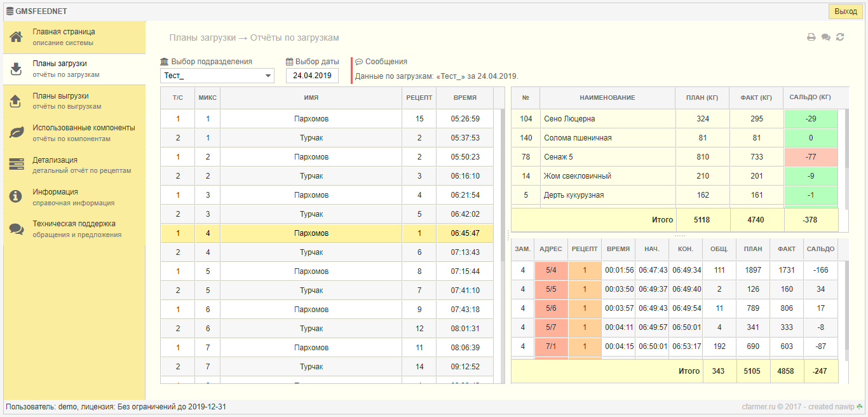This screenshot has height=417, width=868.
Task: Click the unloads total saldo -247
Action: [820, 371]
